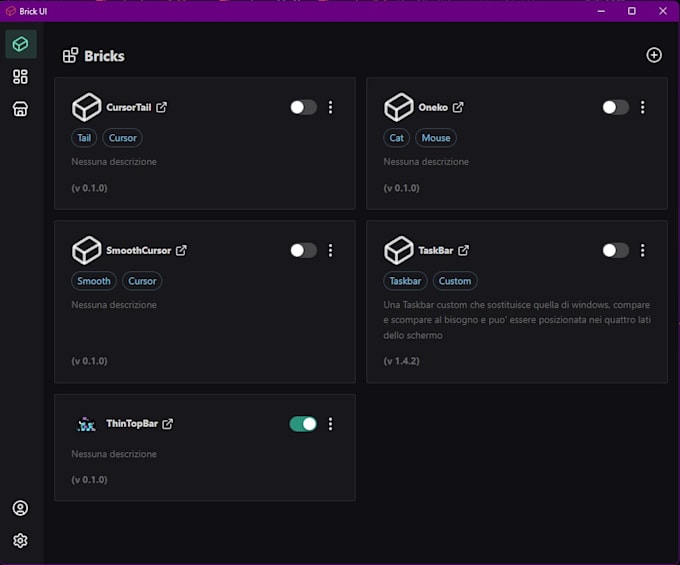Click Brick UI app logo in title bar
Screen dimensions: 680x565
click(10, 11)
